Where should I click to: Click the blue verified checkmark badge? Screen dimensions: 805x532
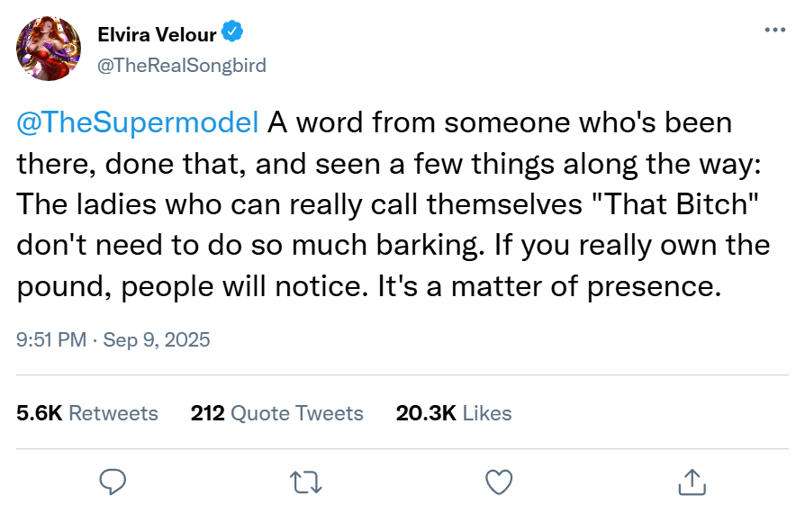[x=232, y=34]
